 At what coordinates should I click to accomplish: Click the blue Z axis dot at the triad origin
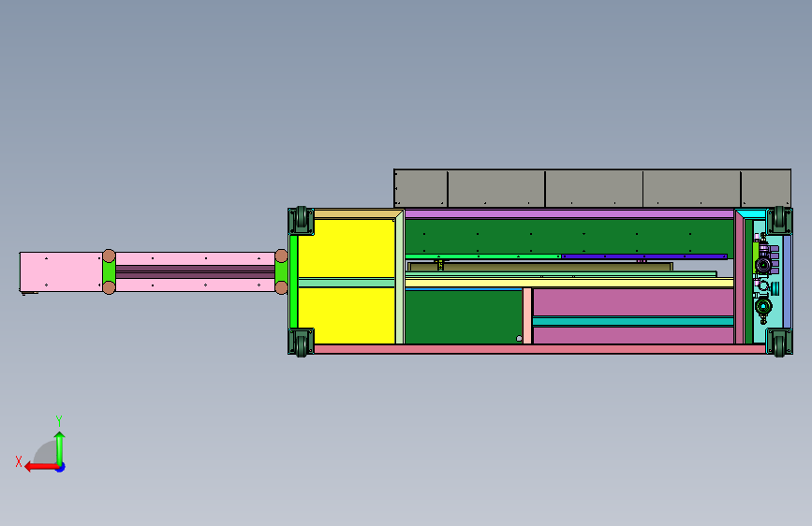click(61, 467)
